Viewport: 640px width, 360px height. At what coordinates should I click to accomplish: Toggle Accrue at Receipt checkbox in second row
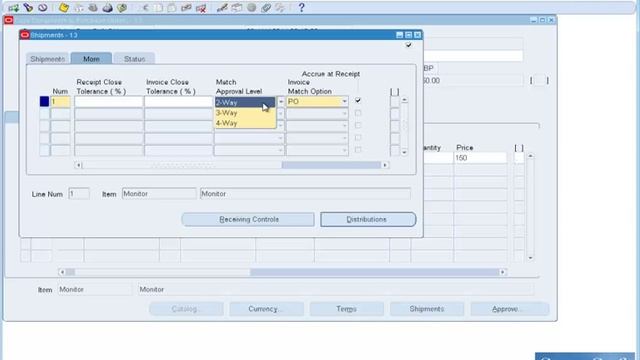point(358,113)
